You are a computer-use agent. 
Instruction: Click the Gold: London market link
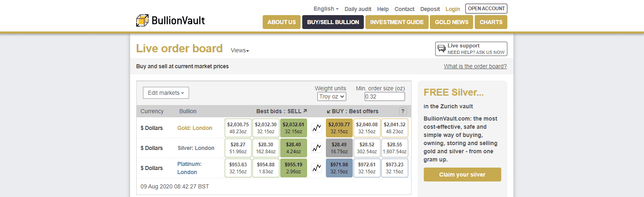click(x=195, y=128)
